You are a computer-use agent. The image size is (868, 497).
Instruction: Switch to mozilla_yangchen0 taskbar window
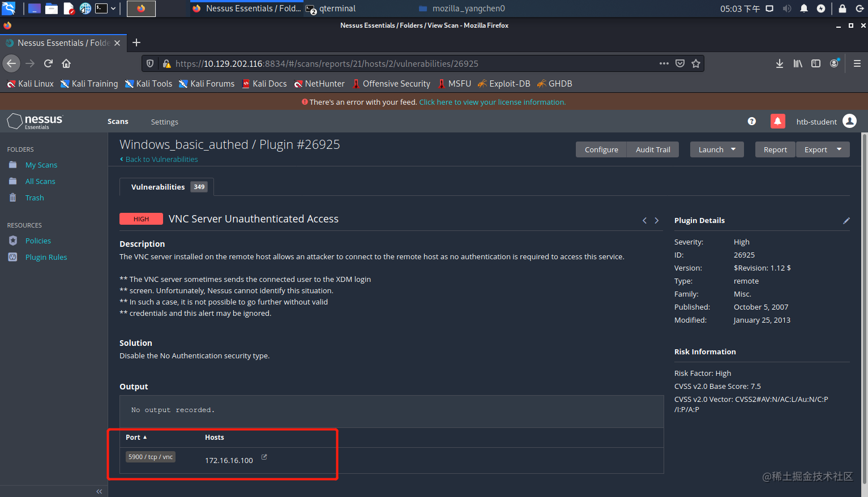pyautogui.click(x=462, y=8)
